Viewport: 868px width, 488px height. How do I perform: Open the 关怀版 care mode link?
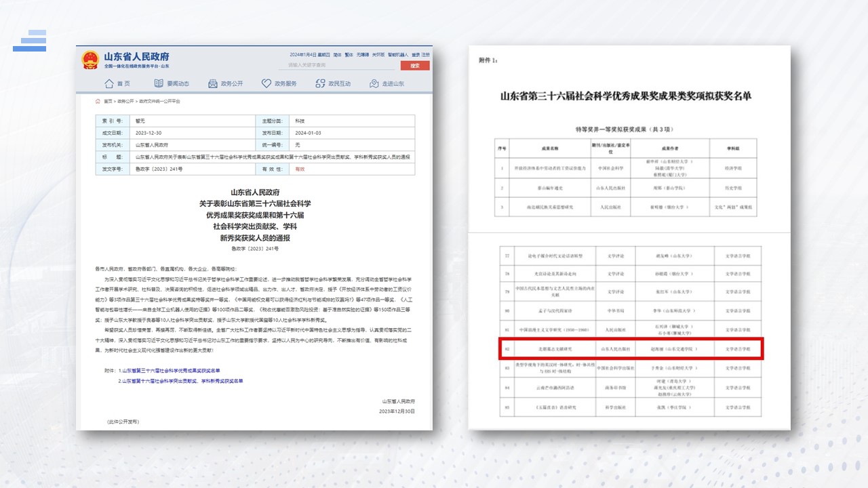pos(378,54)
